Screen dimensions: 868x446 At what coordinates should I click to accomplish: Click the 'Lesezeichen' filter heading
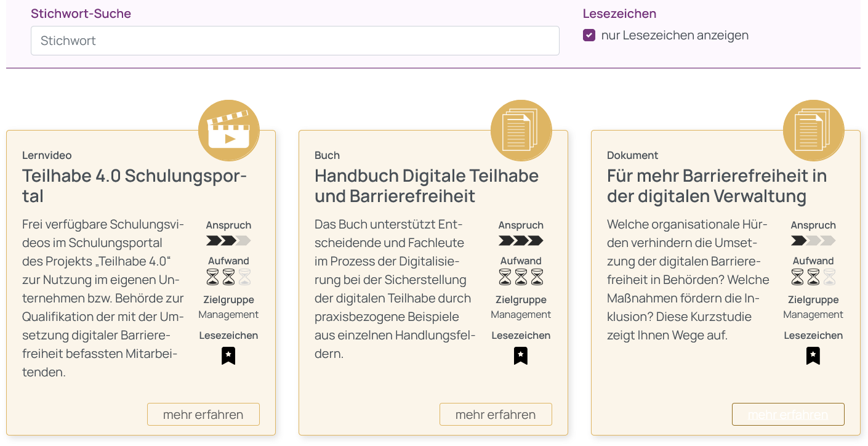619,14
